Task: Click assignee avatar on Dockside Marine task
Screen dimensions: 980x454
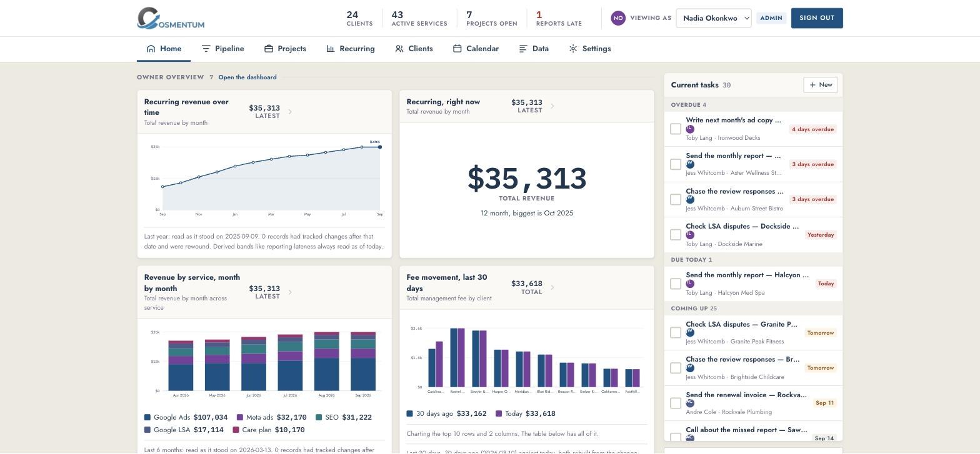Action: [690, 235]
